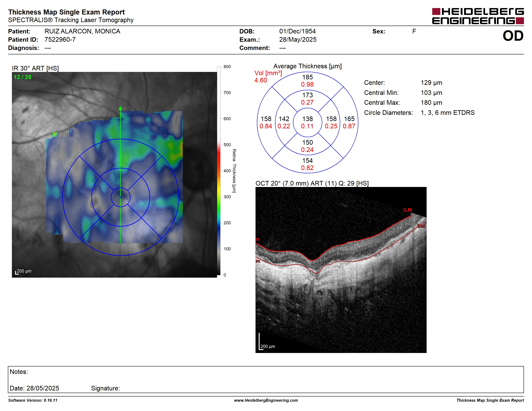
Task: Click the Heidelberg Engineering logo
Action: [x=478, y=16]
